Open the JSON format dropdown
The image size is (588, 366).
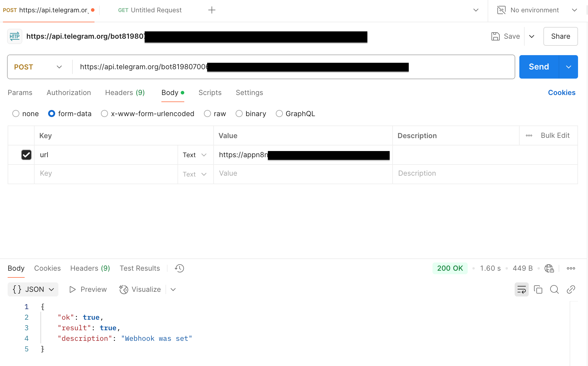33,289
